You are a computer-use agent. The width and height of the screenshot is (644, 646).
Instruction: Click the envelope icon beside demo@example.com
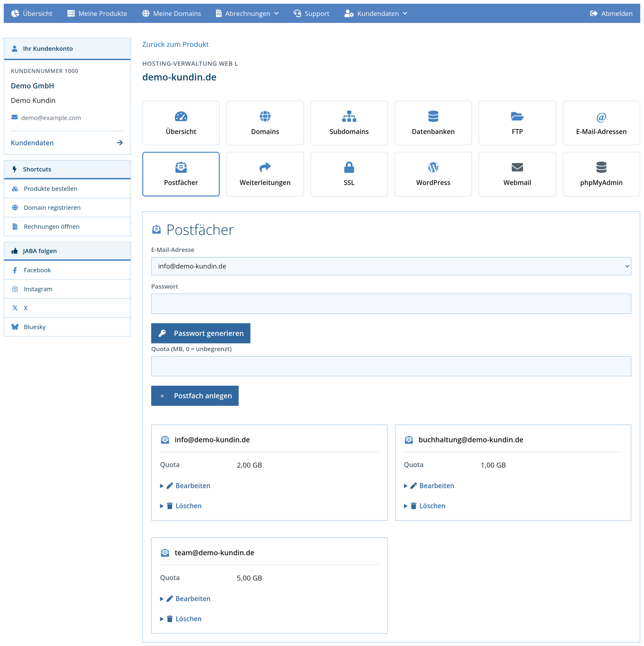click(x=14, y=117)
